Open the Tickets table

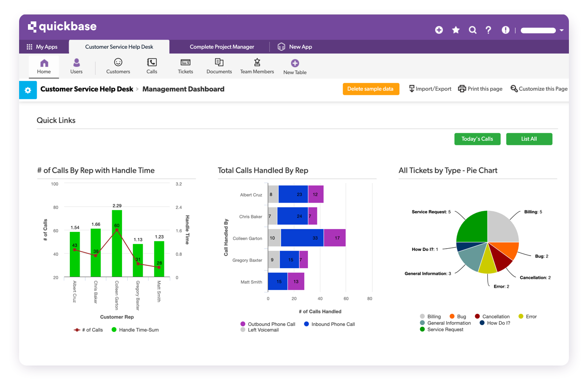[185, 66]
